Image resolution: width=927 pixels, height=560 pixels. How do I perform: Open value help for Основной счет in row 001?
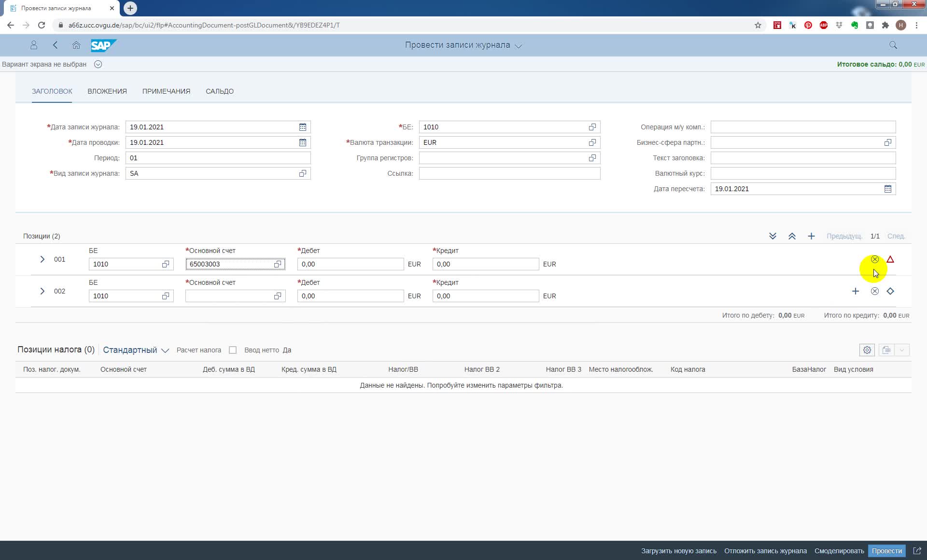tap(278, 264)
